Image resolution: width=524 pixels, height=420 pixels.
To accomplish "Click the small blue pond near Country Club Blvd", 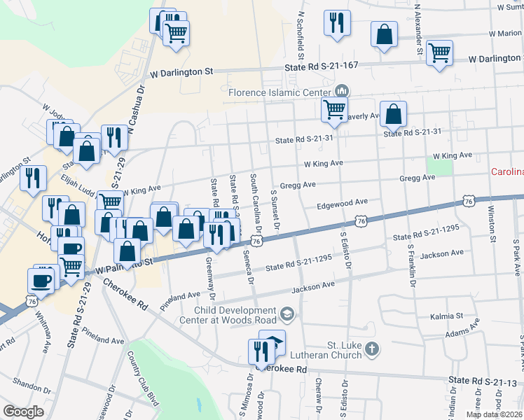I will click(x=199, y=405).
